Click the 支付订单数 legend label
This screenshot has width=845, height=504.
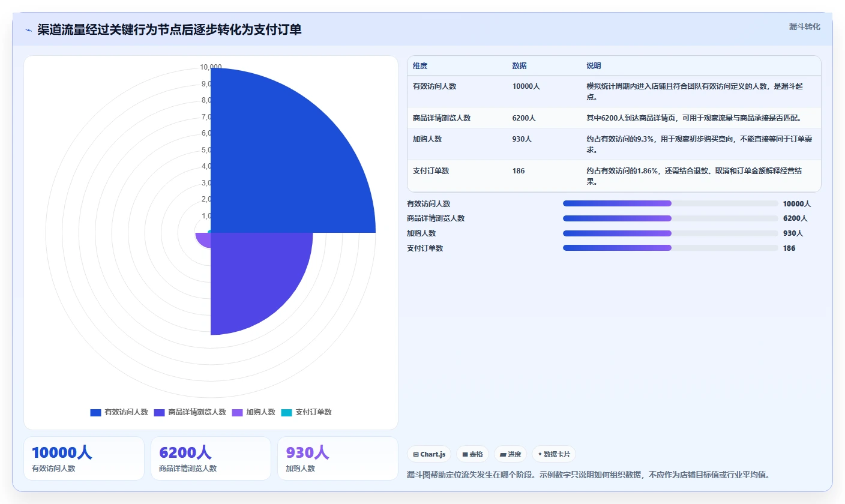[x=313, y=412]
